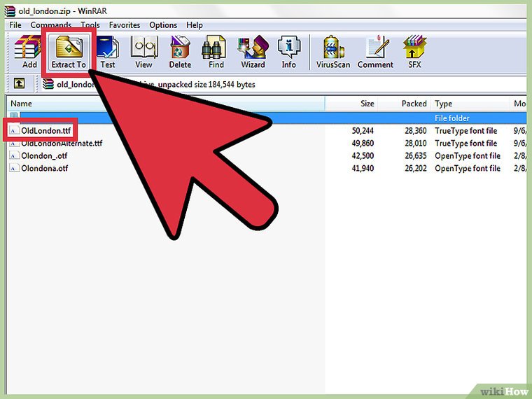Sort files by Size column header
The width and height of the screenshot is (532, 399).
367,104
